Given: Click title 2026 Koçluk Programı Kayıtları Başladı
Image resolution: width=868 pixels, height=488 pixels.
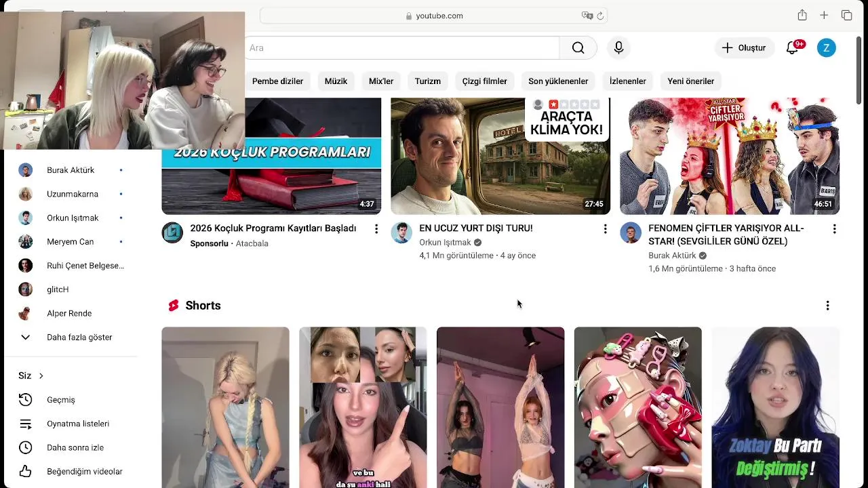Looking at the screenshot, I should [x=273, y=228].
